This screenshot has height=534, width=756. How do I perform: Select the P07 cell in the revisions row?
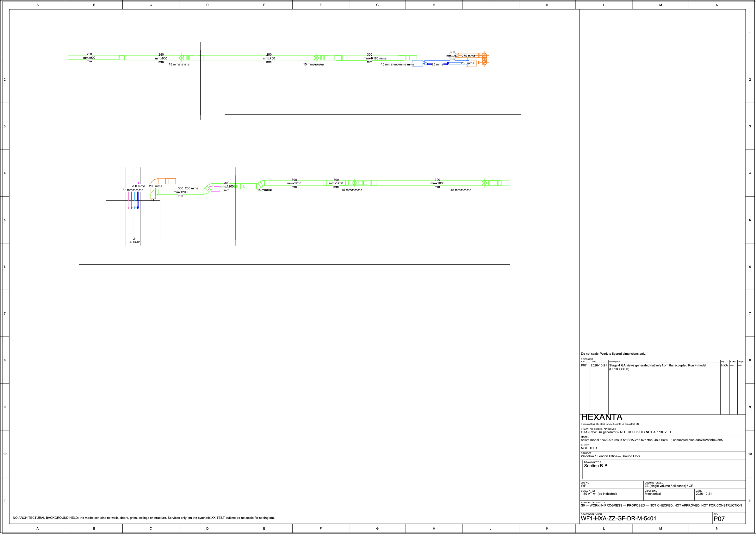tap(584, 365)
